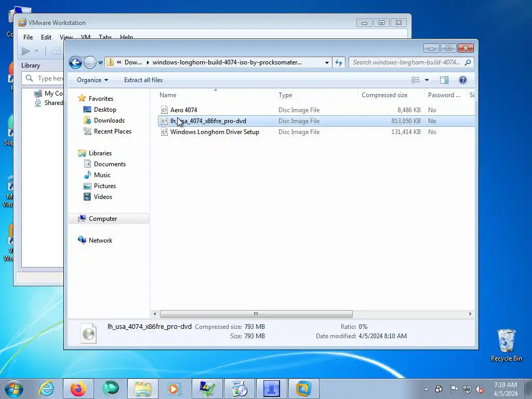Open Videos library

pyautogui.click(x=103, y=197)
